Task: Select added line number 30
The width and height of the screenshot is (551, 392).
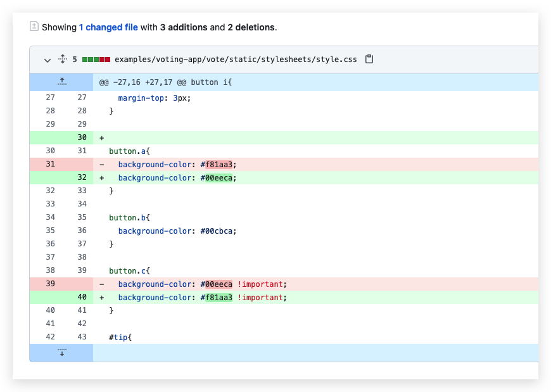Action: pyautogui.click(x=82, y=138)
